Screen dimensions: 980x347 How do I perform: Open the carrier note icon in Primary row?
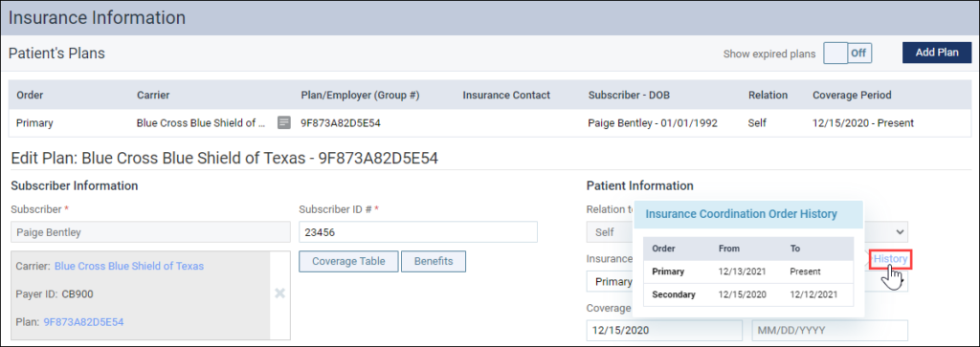coord(284,123)
